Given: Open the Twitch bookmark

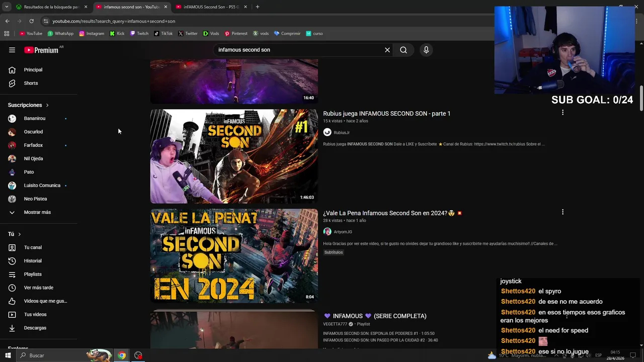Looking at the screenshot, I should point(139,34).
